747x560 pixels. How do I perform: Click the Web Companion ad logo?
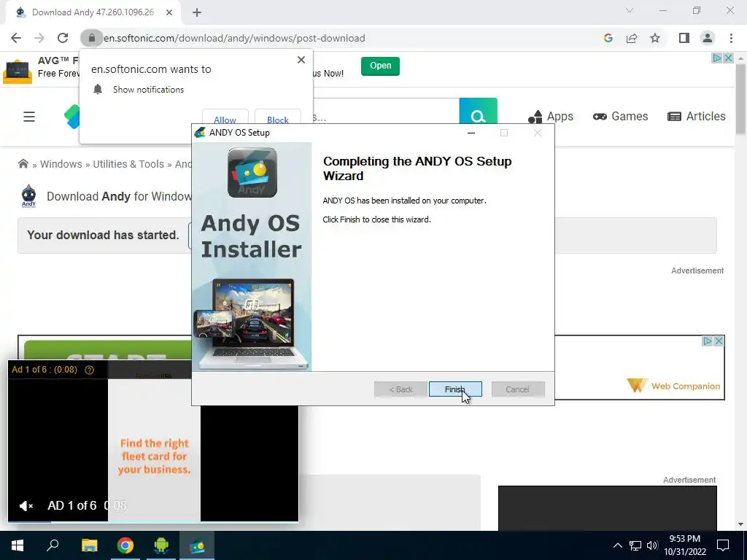(x=673, y=386)
